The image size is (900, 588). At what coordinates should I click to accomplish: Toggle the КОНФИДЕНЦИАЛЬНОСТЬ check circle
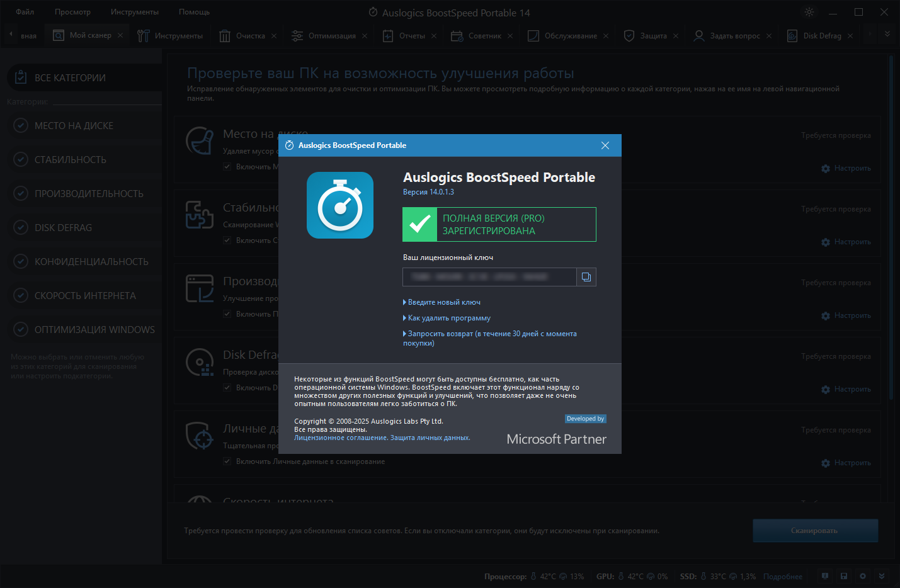21,261
